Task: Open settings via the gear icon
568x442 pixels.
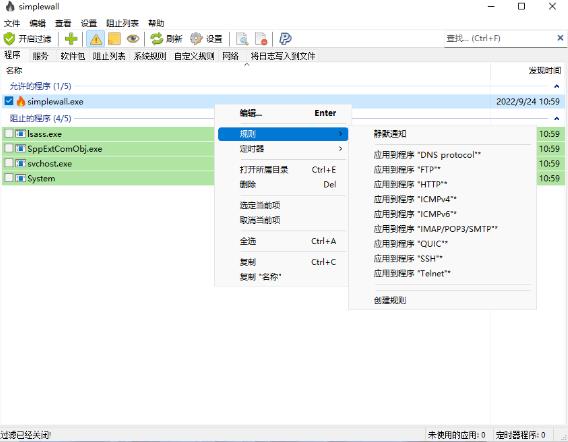Action: tap(196, 39)
